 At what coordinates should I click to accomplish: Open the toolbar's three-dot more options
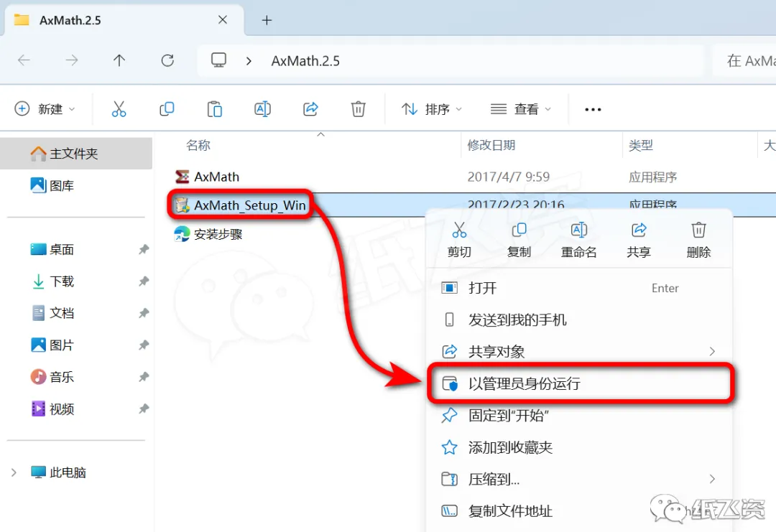click(593, 109)
